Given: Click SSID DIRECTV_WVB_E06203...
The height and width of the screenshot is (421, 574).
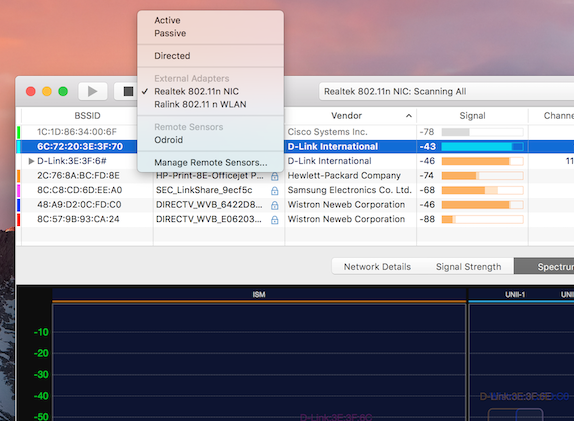Looking at the screenshot, I should click(209, 219).
